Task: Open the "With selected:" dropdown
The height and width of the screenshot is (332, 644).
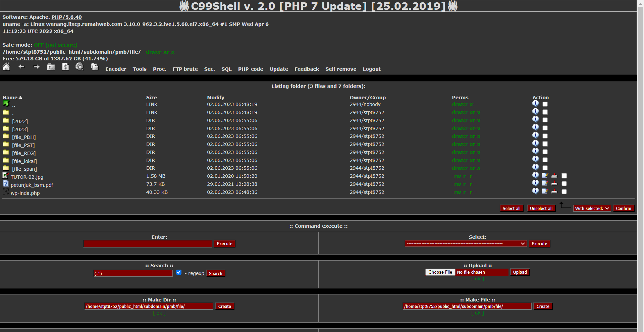Action: tap(592, 208)
